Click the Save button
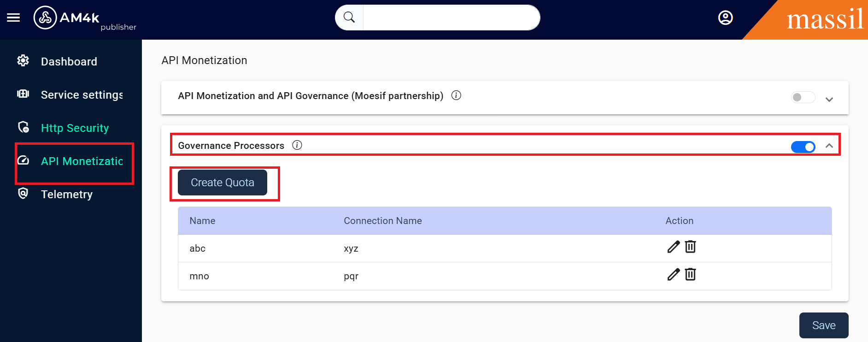The height and width of the screenshot is (342, 868). pos(823,325)
